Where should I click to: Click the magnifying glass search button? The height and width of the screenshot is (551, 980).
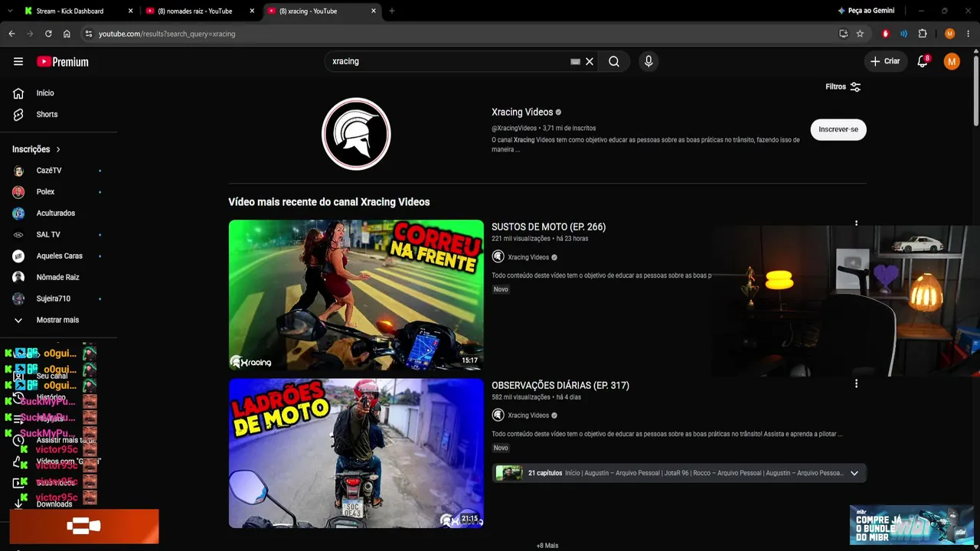[614, 62]
